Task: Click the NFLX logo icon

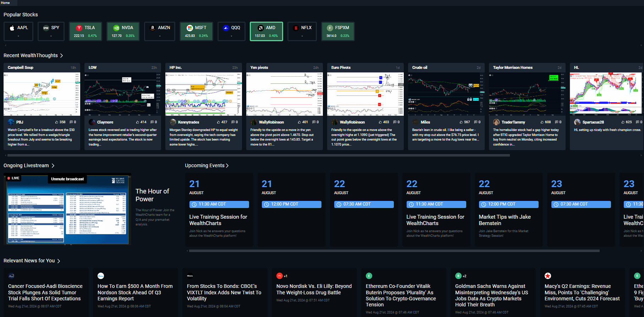Action: click(x=296, y=28)
